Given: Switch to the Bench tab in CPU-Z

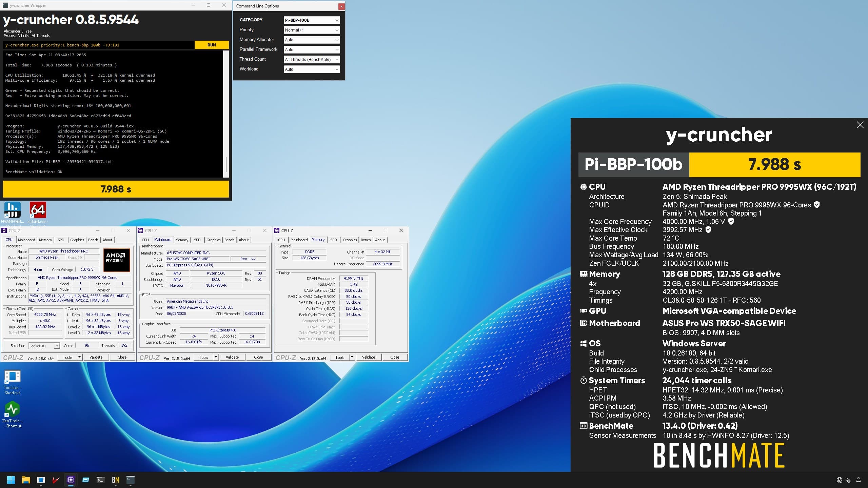Looking at the screenshot, I should pyautogui.click(x=93, y=240).
